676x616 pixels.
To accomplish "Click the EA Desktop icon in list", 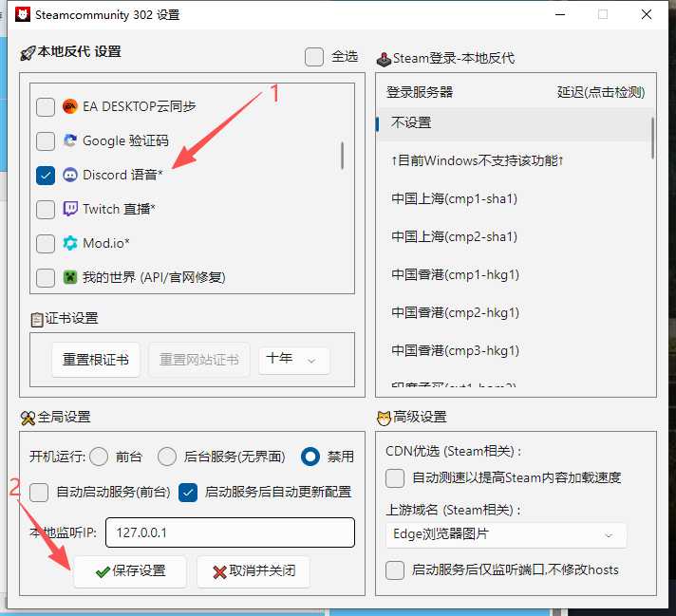I will pos(70,107).
